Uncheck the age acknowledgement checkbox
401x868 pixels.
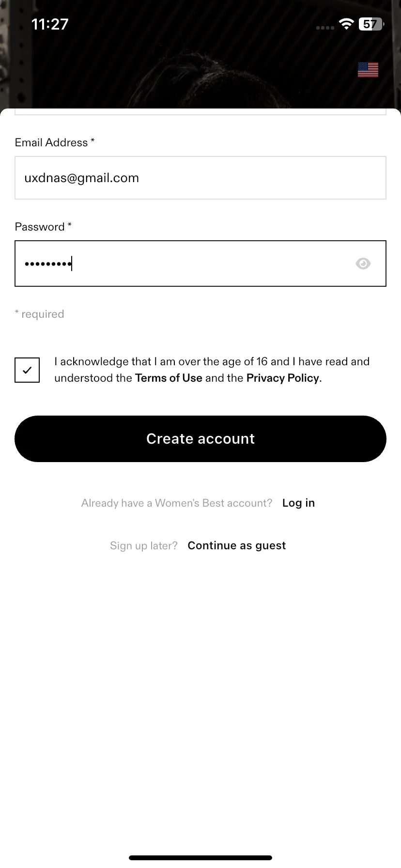pyautogui.click(x=27, y=370)
